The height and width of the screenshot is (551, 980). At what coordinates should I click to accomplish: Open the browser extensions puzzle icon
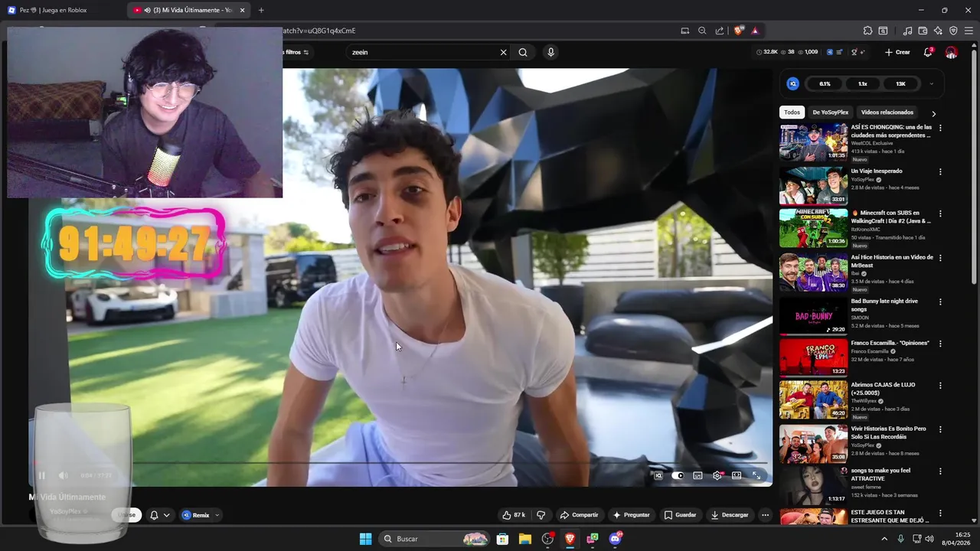tap(867, 31)
